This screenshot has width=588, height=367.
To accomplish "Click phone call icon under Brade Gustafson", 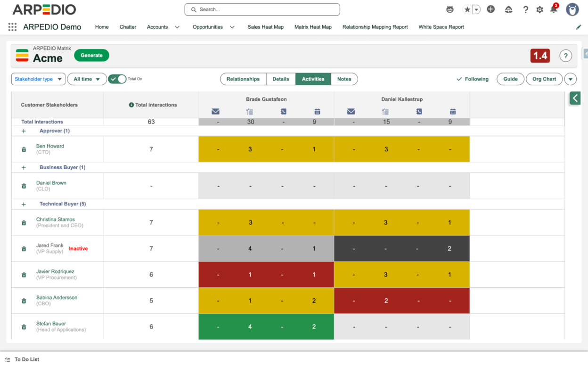I will pyautogui.click(x=284, y=112).
